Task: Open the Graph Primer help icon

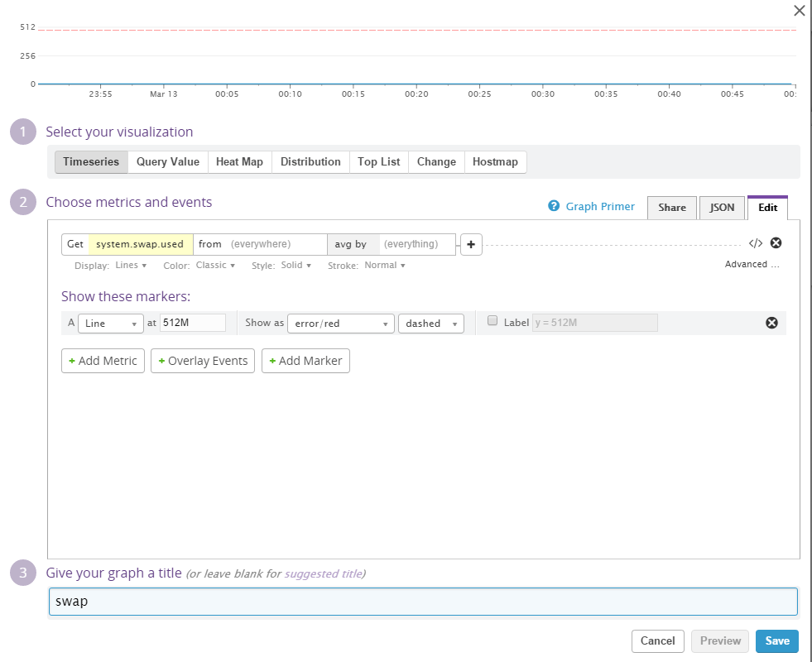Action: coord(554,206)
